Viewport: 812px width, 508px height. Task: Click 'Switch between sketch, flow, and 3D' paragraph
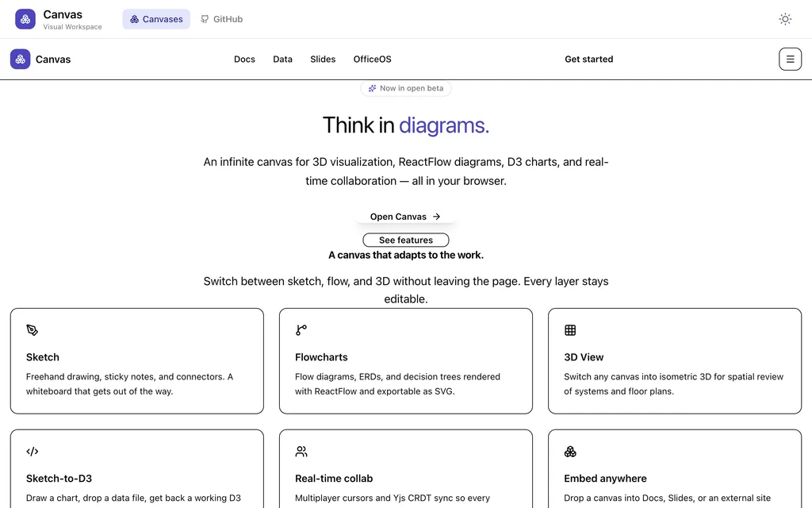[x=406, y=291]
